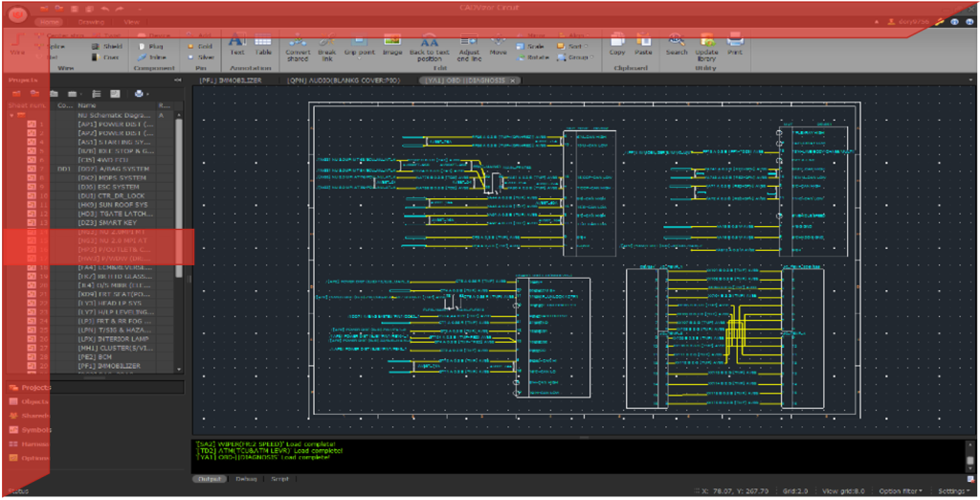Open the Home ribbon tab
980x500 pixels.
[50, 22]
